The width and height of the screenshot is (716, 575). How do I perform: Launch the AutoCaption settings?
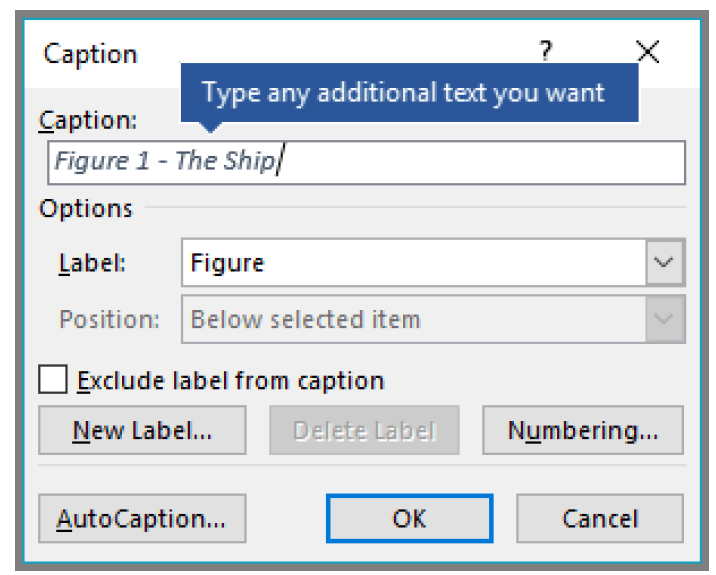(142, 519)
